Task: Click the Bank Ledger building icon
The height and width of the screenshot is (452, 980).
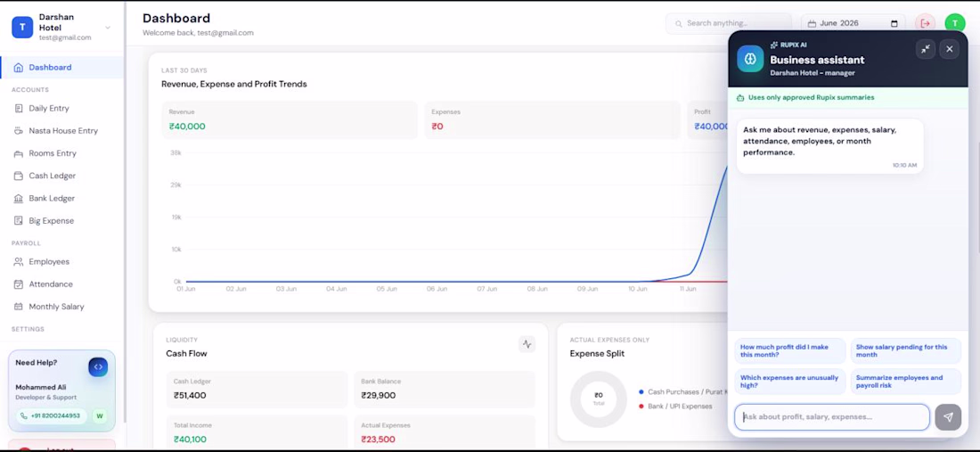Action: tap(18, 198)
